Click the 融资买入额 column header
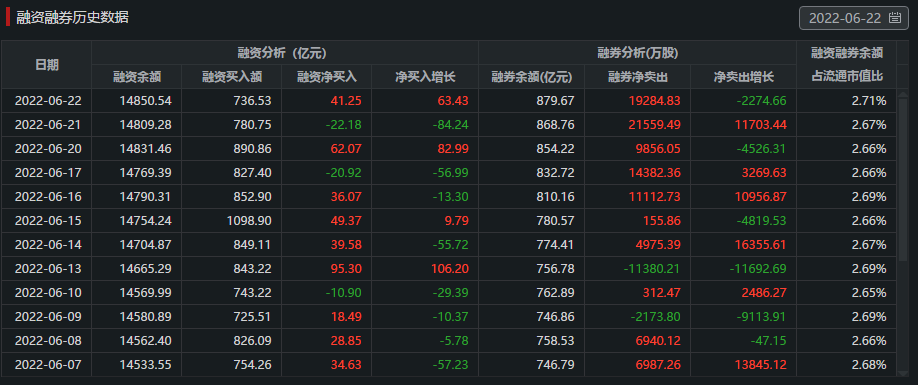This screenshot has width=918, height=385. [231, 77]
